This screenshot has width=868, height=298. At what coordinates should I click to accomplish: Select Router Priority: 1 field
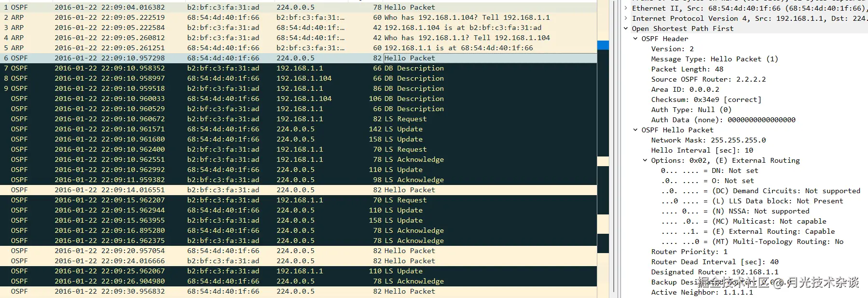(689, 252)
